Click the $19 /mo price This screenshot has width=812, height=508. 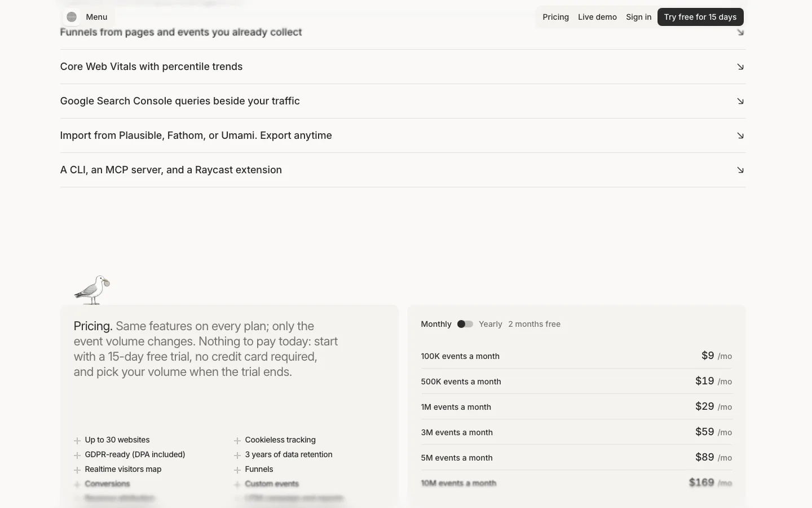(x=714, y=381)
